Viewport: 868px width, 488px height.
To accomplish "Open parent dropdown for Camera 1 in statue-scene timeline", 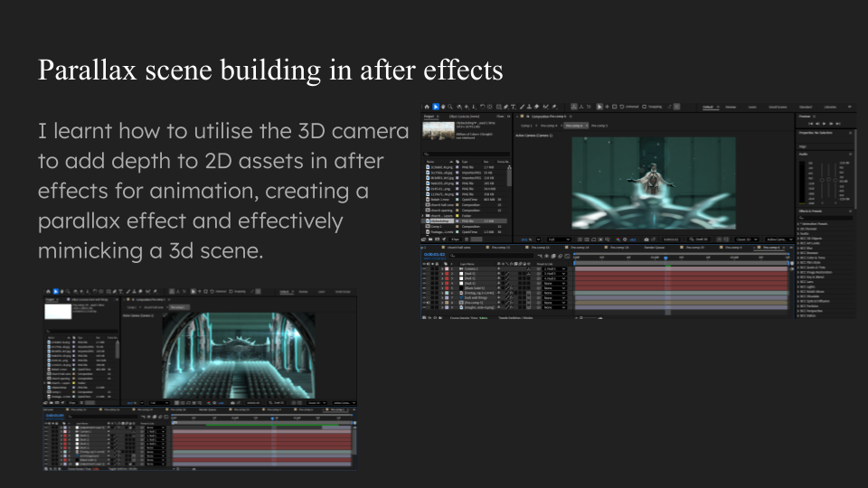I will tap(554, 269).
